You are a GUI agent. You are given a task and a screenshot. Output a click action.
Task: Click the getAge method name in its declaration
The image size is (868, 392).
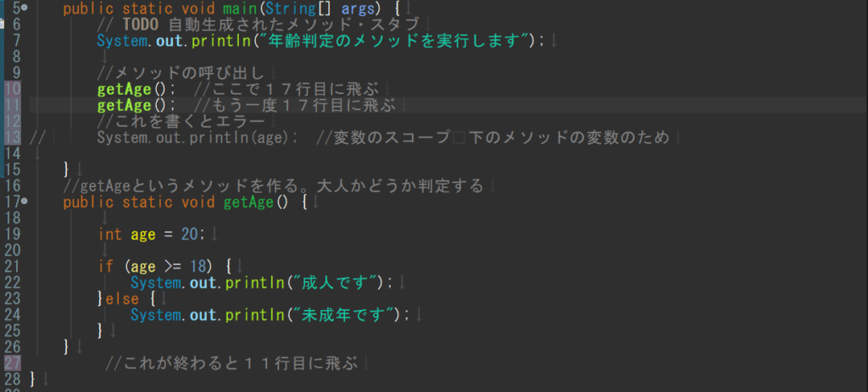pyautogui.click(x=248, y=202)
